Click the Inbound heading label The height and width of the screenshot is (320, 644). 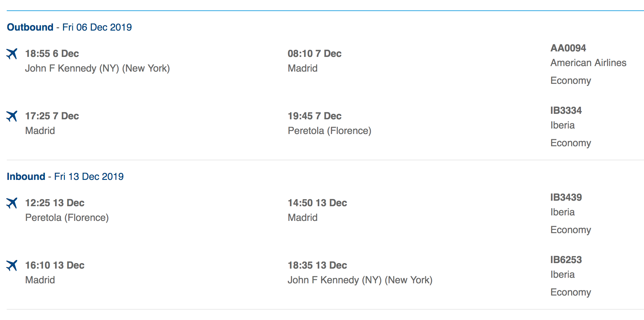click(x=26, y=177)
